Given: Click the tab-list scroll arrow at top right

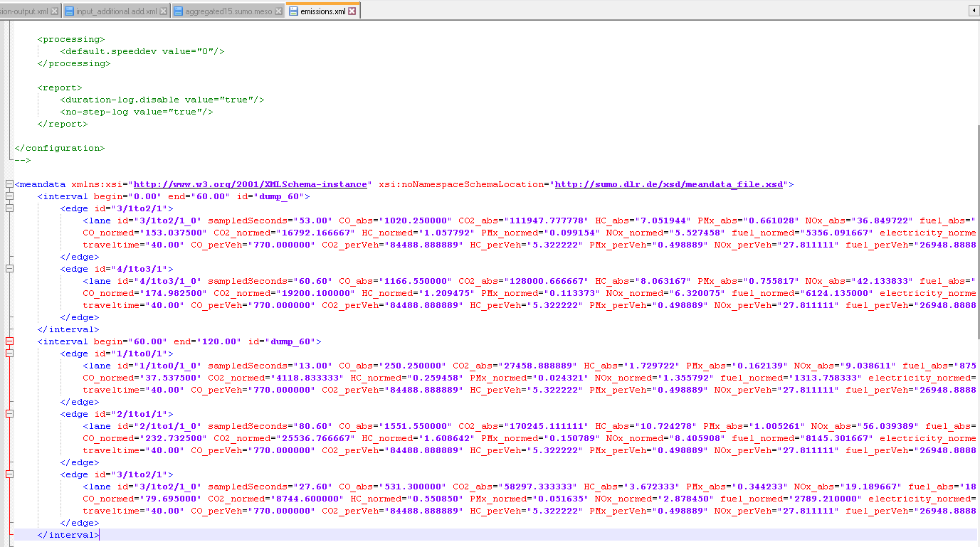Looking at the screenshot, I should coord(973,11).
